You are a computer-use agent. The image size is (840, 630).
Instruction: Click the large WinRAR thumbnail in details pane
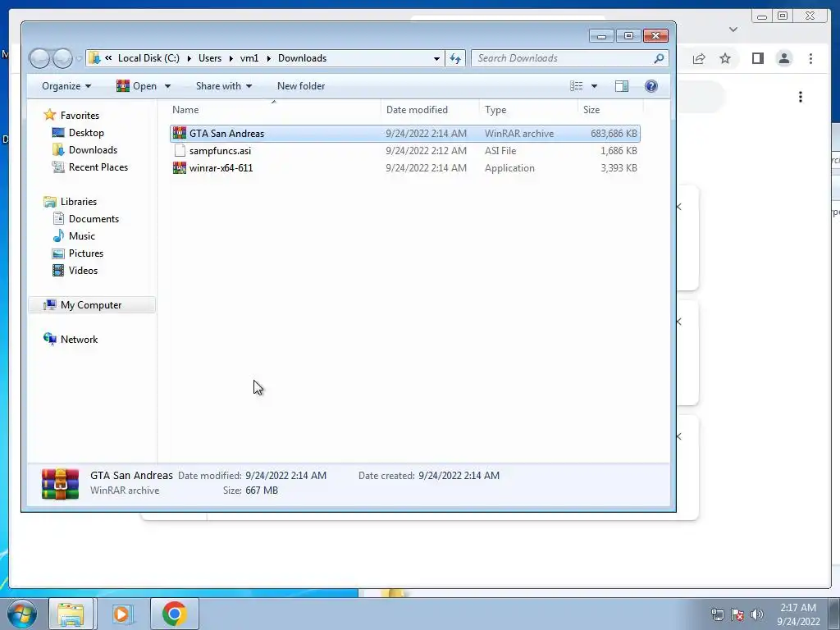60,484
